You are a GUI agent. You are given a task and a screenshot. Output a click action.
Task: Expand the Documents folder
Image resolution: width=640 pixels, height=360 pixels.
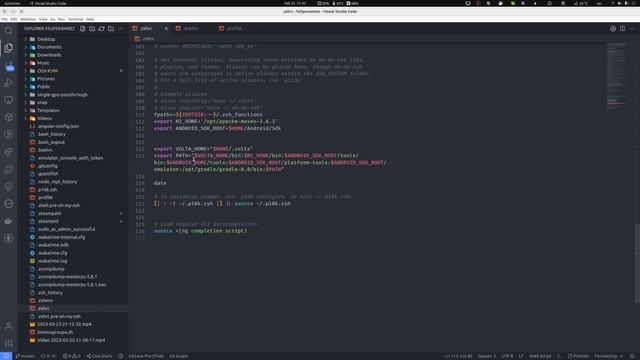[x=49, y=47]
